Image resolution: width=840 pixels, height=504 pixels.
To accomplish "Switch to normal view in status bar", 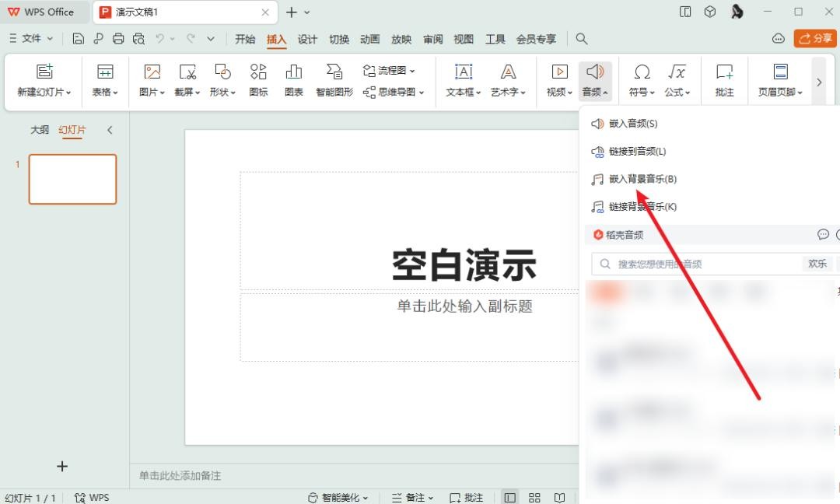I will (x=510, y=497).
